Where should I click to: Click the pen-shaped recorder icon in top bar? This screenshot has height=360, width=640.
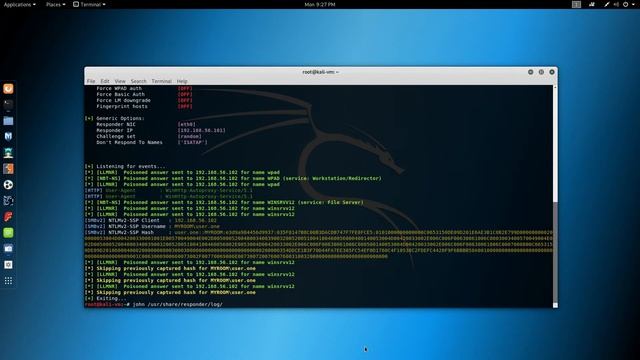(x=607, y=4)
